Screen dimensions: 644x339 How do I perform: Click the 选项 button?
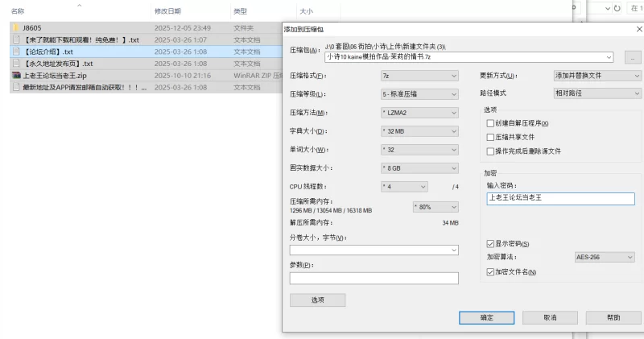[317, 300]
